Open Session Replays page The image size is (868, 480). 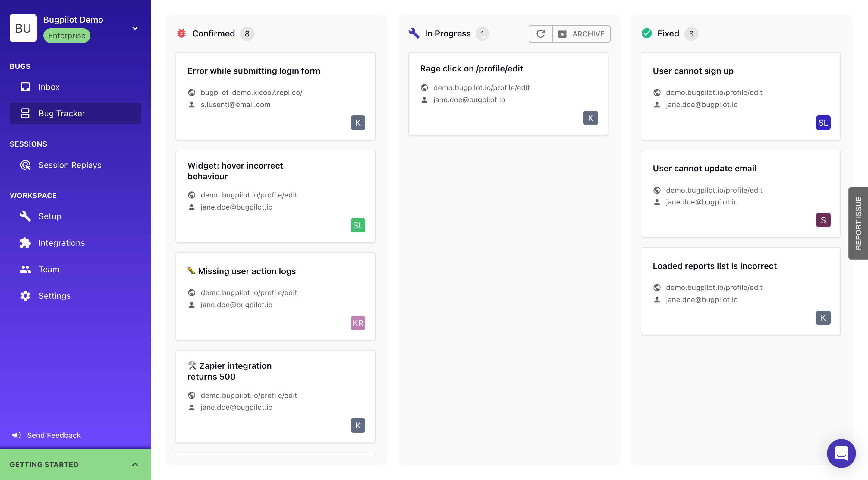pos(75,165)
